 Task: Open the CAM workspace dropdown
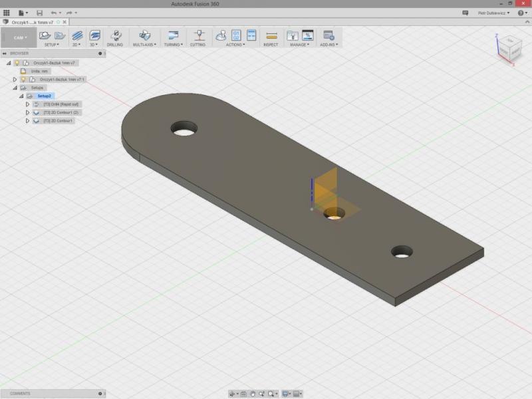pyautogui.click(x=19, y=37)
